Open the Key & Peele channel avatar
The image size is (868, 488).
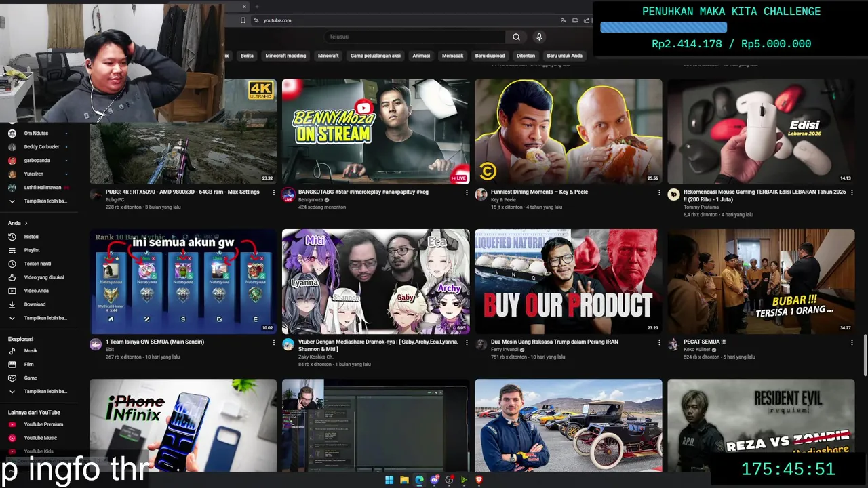tap(481, 195)
